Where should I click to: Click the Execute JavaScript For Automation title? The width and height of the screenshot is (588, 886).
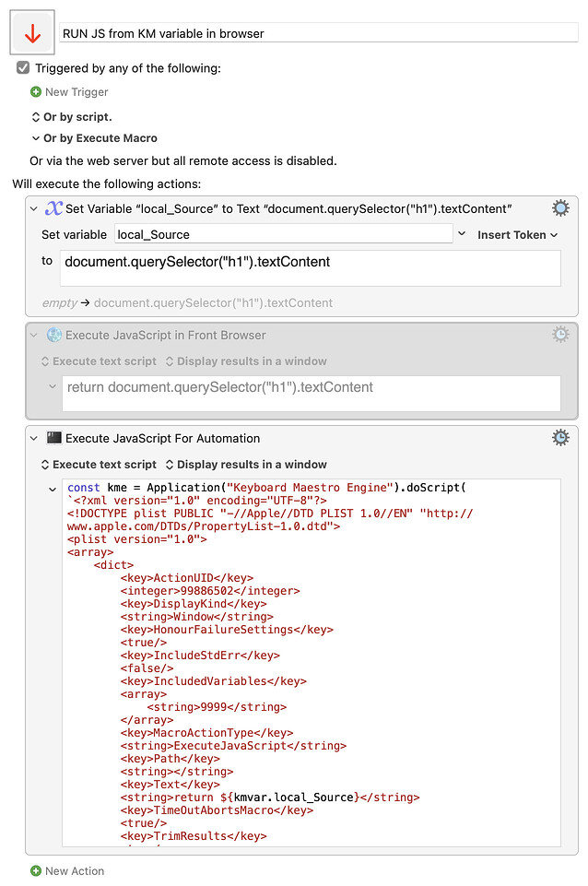tap(163, 439)
